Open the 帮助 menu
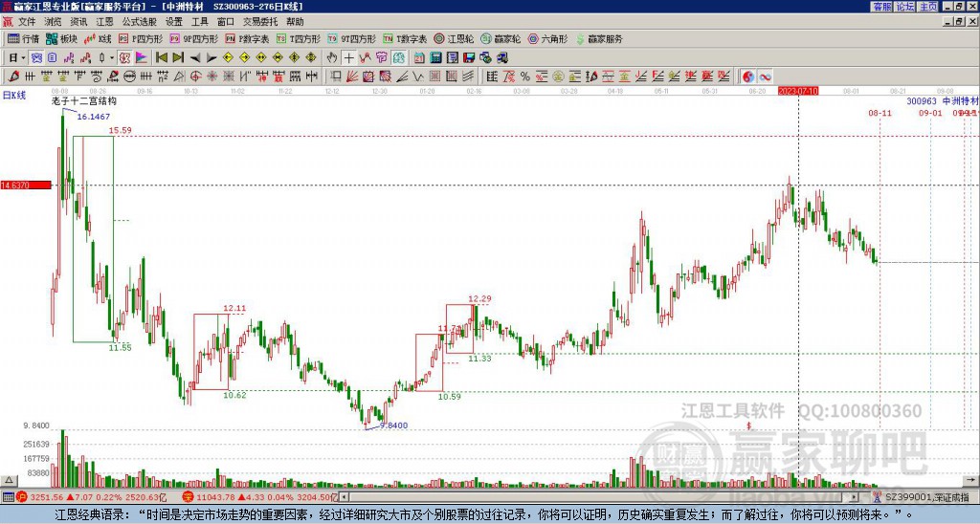980x524 pixels. 295,22
